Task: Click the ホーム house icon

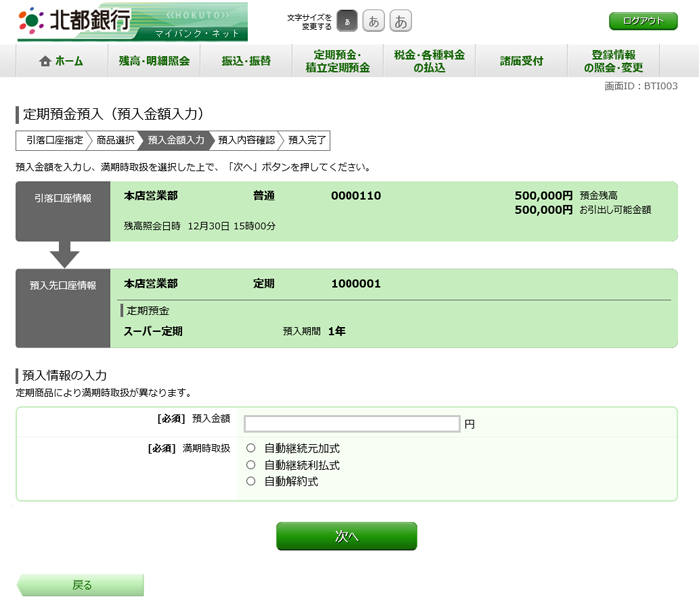Action: [x=44, y=61]
